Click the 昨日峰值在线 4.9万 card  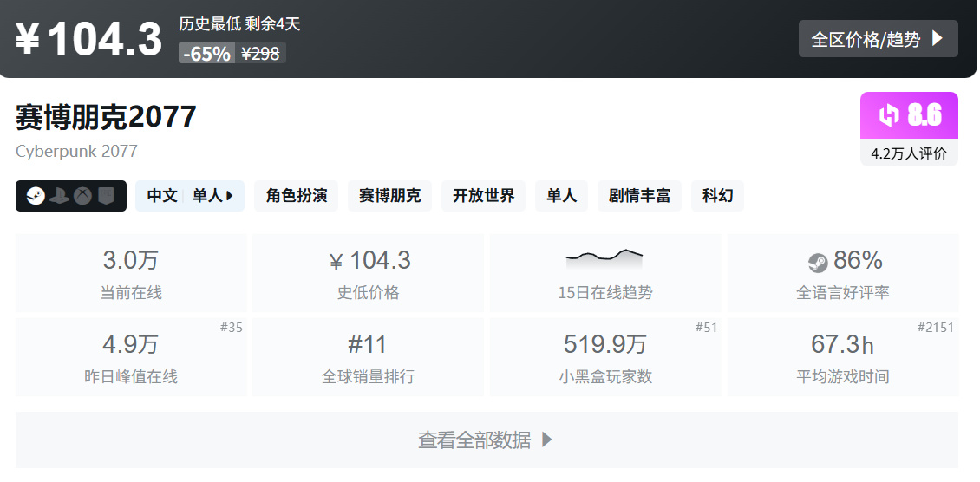131,357
